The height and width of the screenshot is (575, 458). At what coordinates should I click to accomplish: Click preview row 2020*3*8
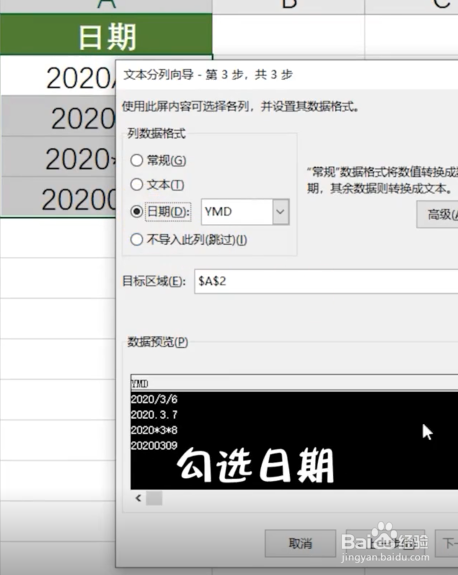tap(154, 430)
